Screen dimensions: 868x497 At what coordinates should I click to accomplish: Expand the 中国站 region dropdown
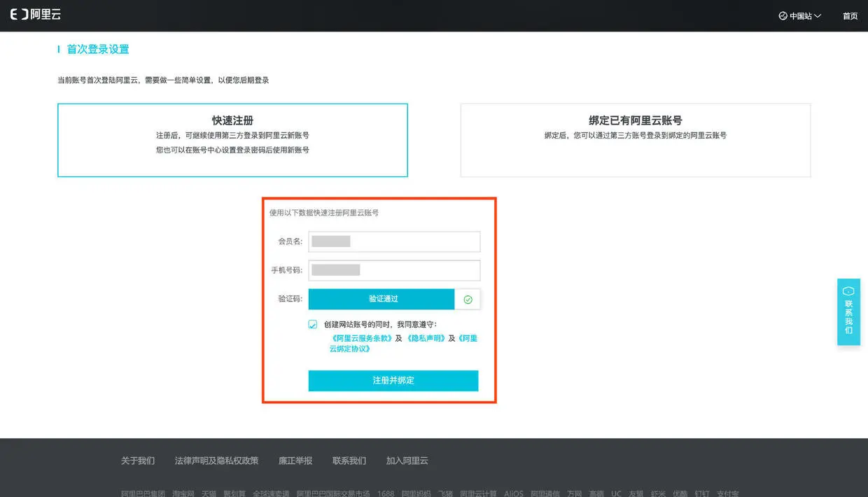point(800,16)
